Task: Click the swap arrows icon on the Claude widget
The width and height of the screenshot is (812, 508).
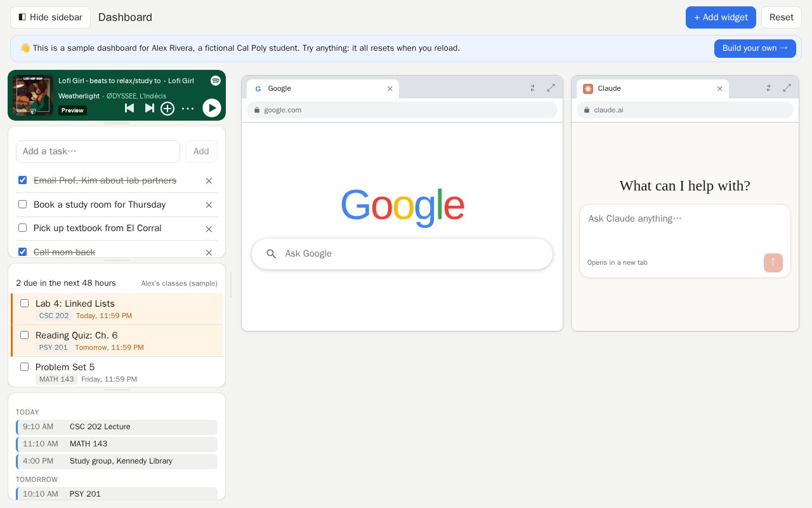Action: (x=768, y=88)
